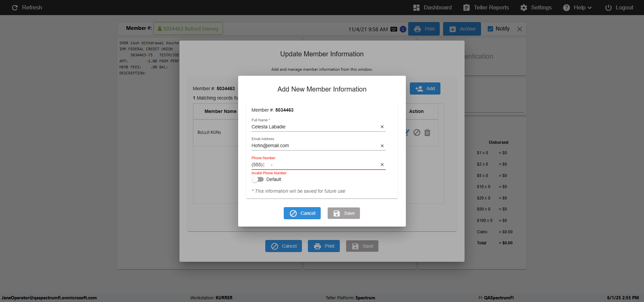
Task: Click FI QASpectrumFI in status bar
Action: click(x=496, y=298)
